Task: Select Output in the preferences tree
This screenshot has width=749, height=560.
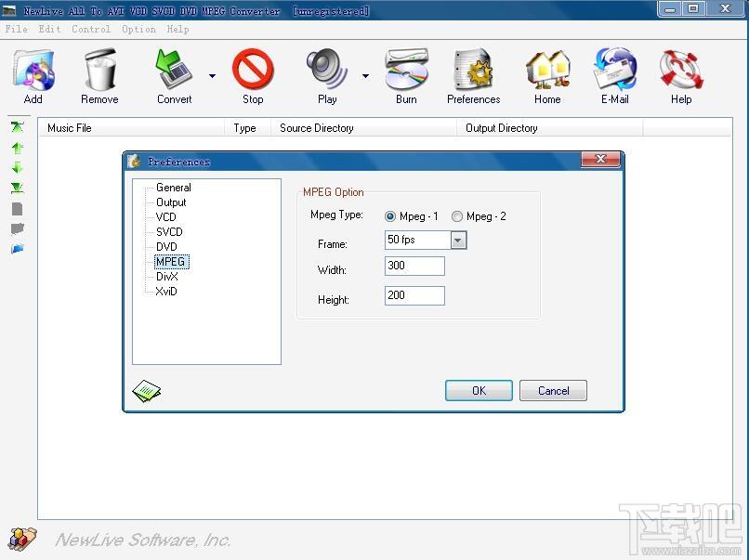Action: coord(171,202)
